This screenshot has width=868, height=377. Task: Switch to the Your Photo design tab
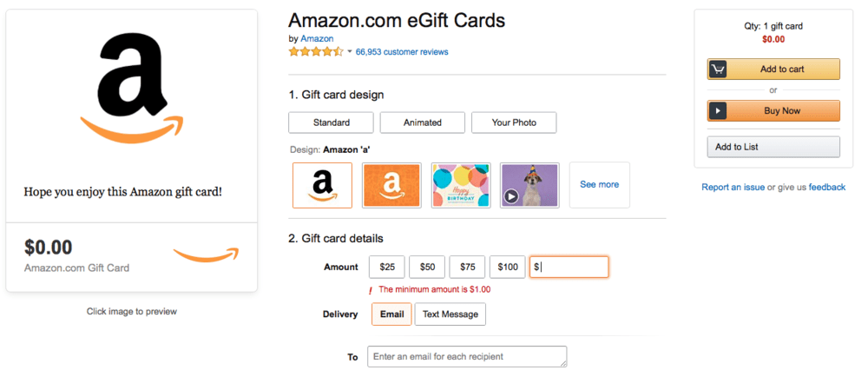(514, 122)
